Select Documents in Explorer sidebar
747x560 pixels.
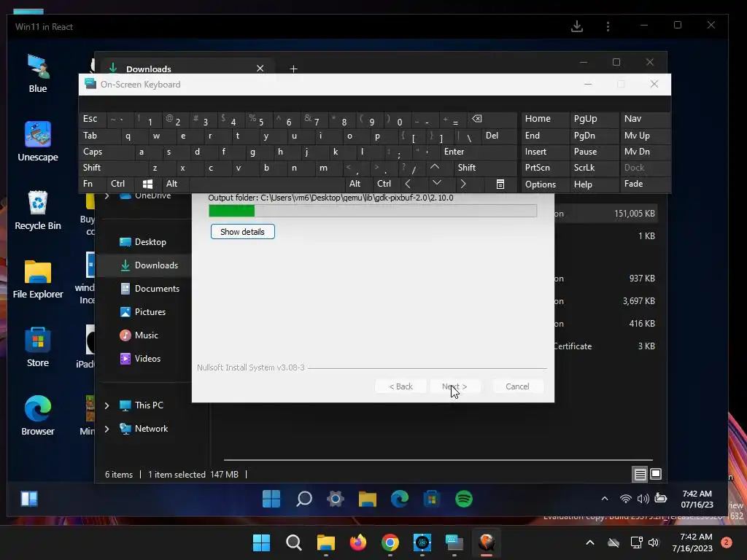[143, 289]
